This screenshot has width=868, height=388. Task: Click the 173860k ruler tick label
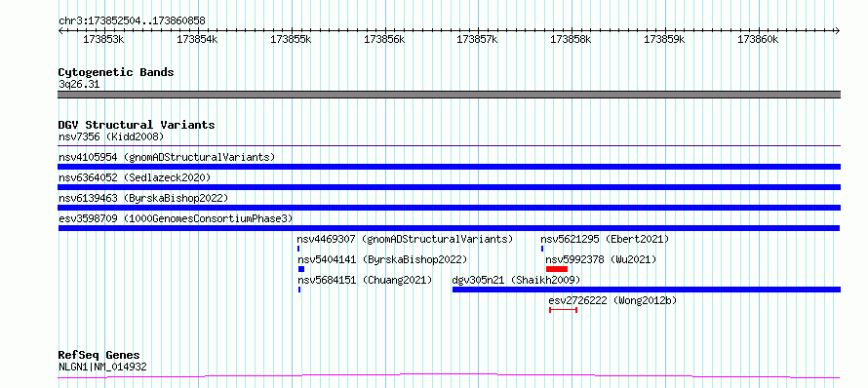(758, 39)
